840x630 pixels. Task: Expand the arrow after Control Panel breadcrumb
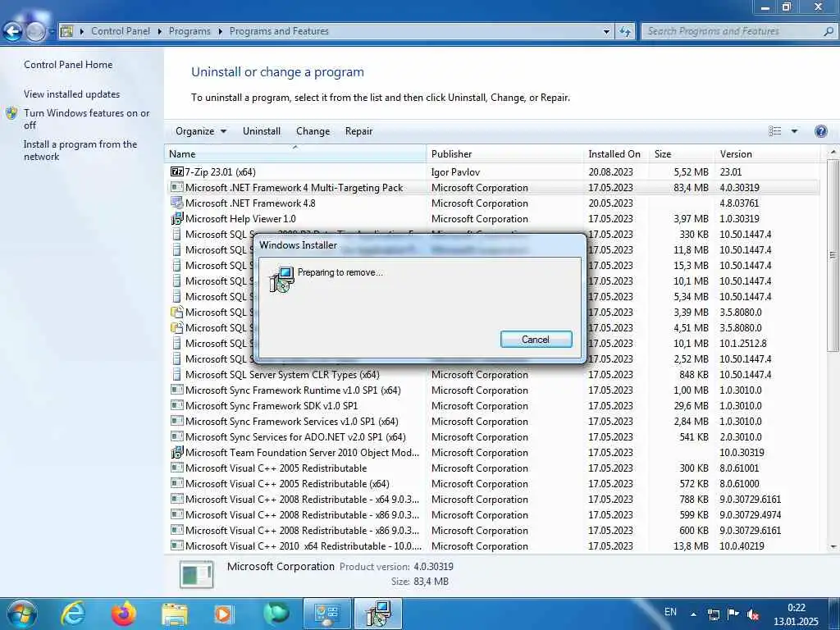coord(160,32)
